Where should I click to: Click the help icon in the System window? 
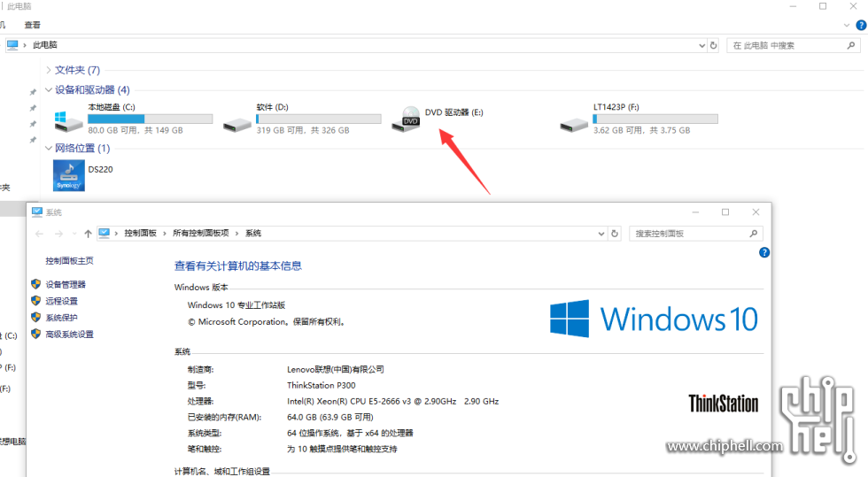[763, 252]
